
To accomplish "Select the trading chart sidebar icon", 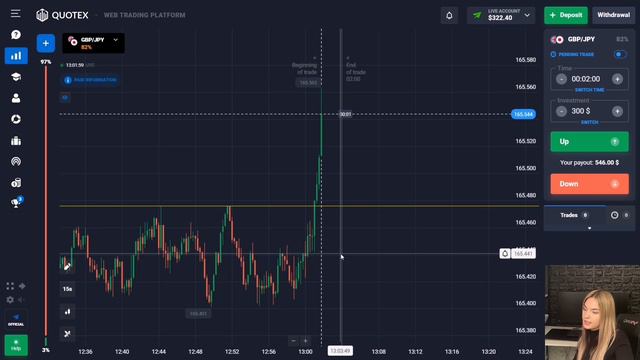I will coord(16,56).
